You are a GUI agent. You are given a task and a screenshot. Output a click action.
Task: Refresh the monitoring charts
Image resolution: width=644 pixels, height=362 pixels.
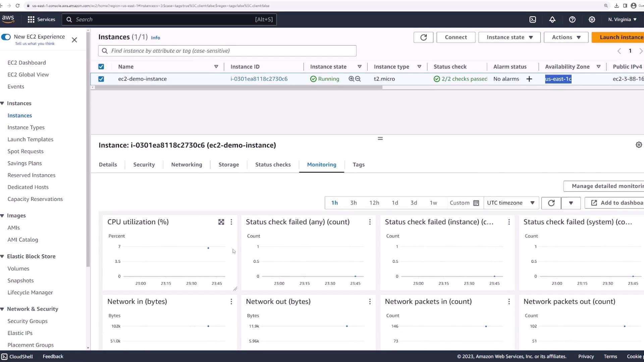[551, 203]
